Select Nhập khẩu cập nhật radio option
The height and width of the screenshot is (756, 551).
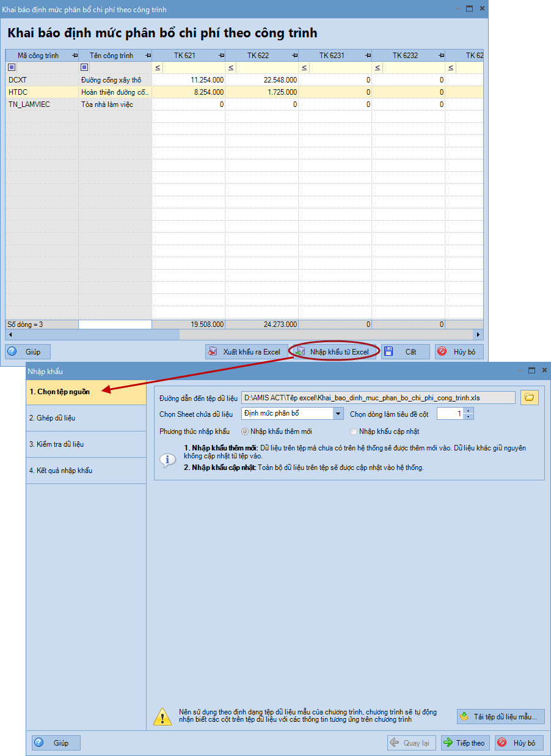(354, 431)
